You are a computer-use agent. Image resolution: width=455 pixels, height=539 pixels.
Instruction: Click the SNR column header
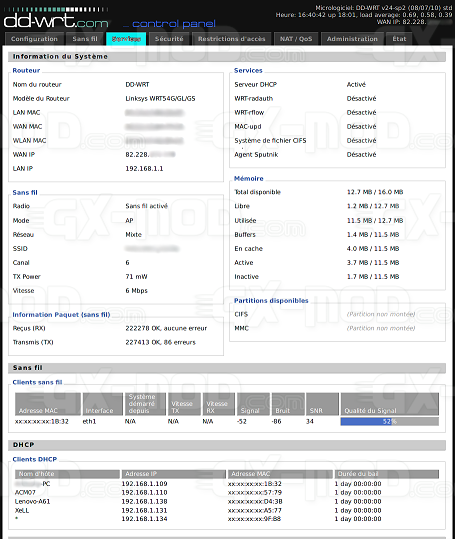pyautogui.click(x=322, y=404)
